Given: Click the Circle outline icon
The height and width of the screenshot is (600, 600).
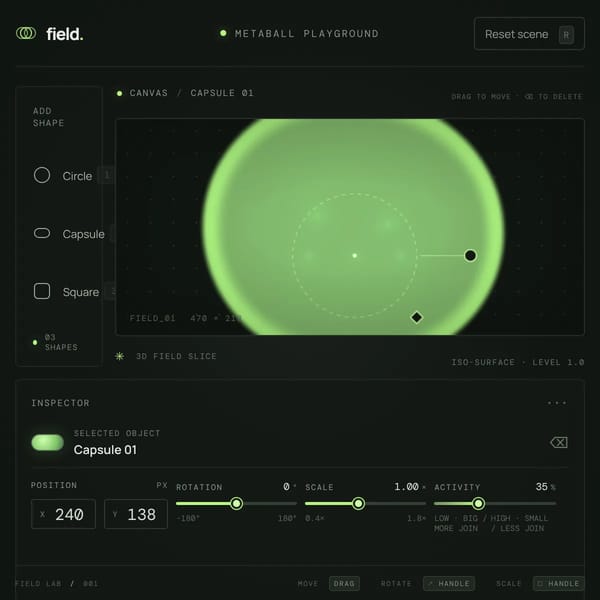Looking at the screenshot, I should tap(42, 175).
